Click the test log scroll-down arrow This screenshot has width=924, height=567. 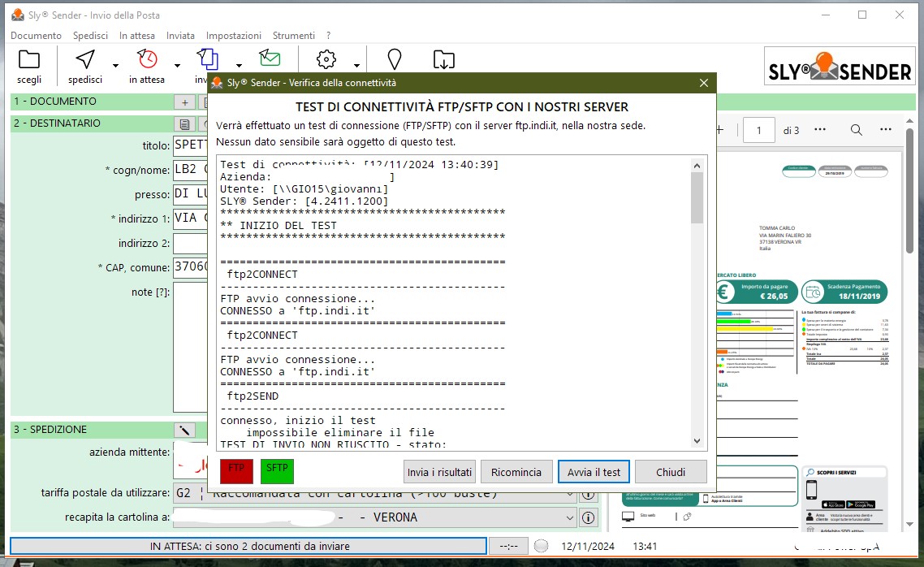pyautogui.click(x=697, y=441)
